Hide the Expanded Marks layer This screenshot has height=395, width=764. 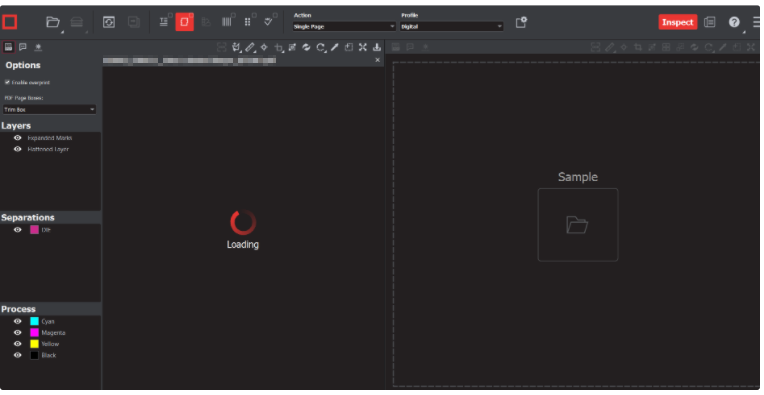point(18,138)
